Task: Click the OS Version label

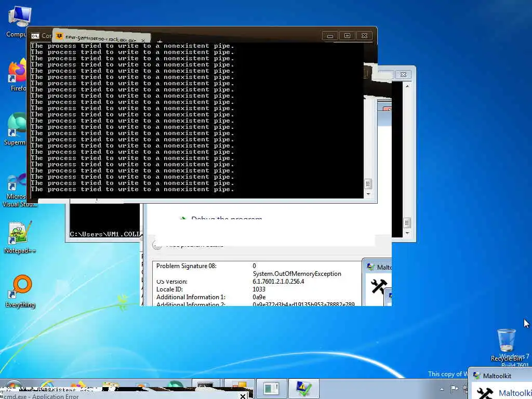Action: tap(171, 282)
